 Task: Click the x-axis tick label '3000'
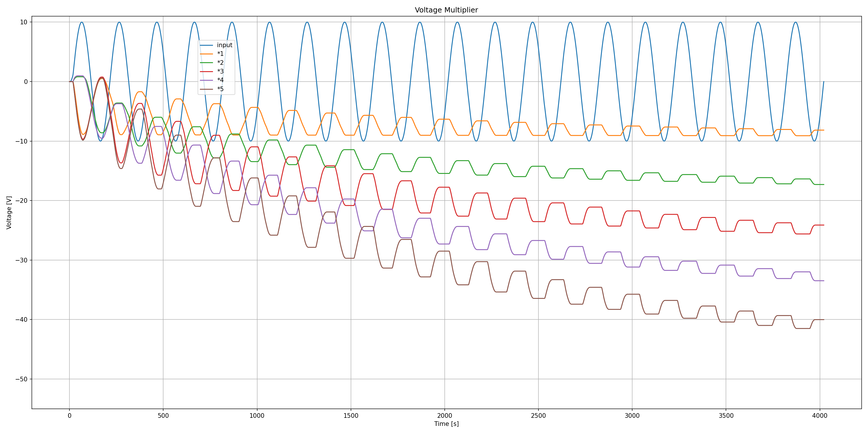coord(632,416)
